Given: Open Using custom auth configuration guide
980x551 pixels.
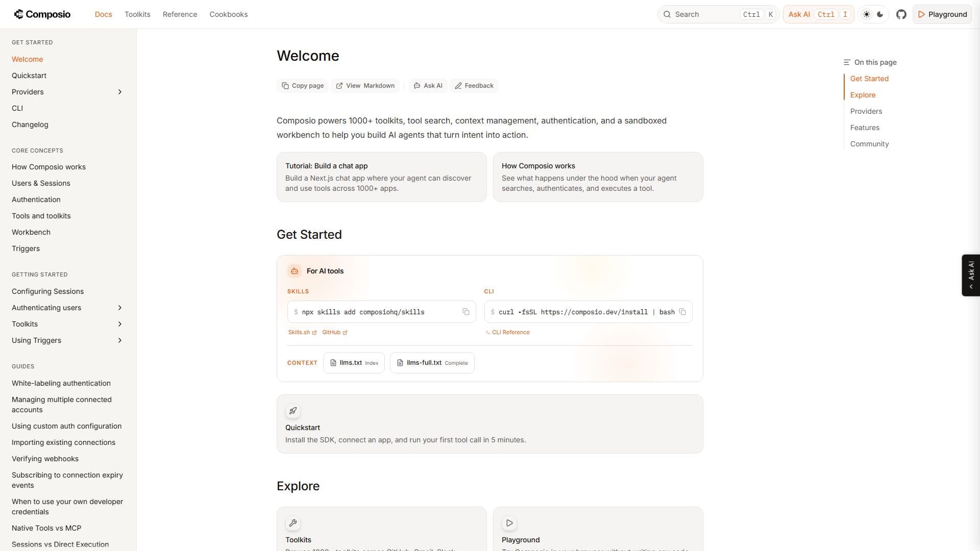Looking at the screenshot, I should pyautogui.click(x=66, y=426).
